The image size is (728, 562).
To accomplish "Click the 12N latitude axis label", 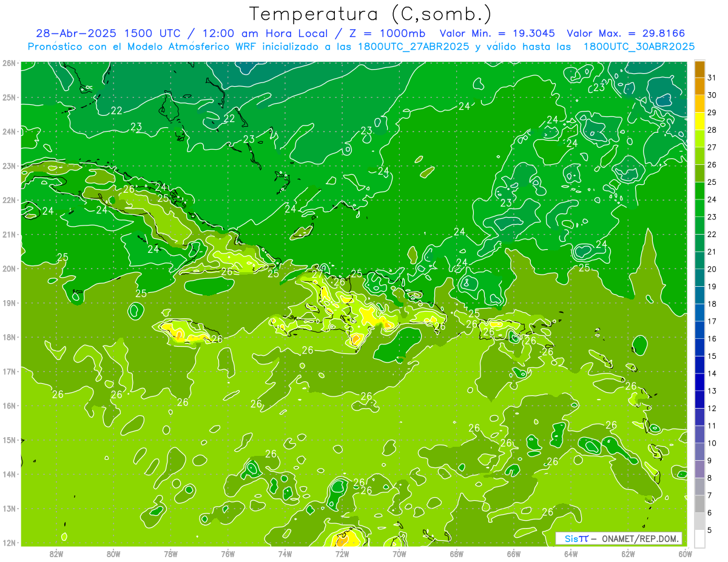I will [x=8, y=543].
